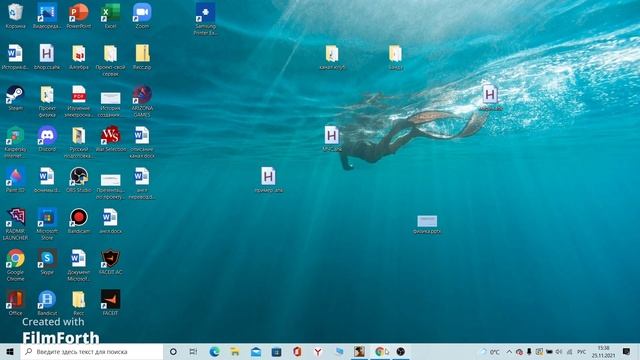The width and height of the screenshot is (640, 360).
Task: Launch the War Selection game shortcut
Action: [x=110, y=139]
